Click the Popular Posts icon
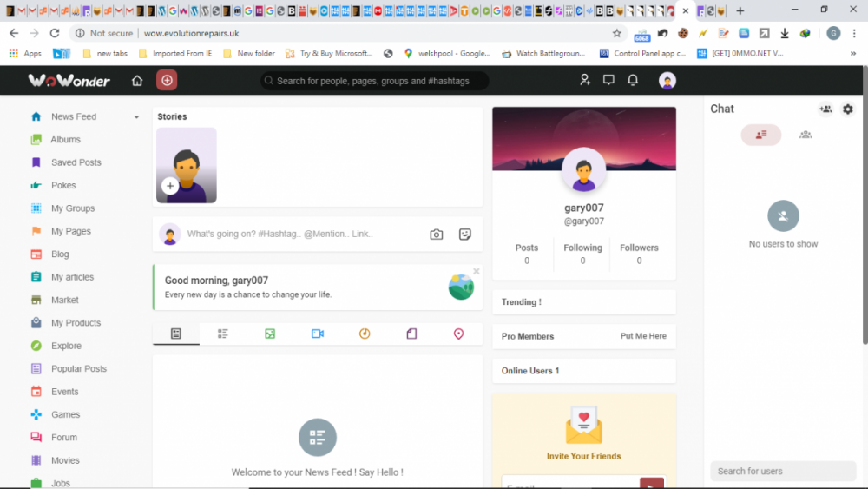The width and height of the screenshot is (868, 489). click(x=36, y=369)
